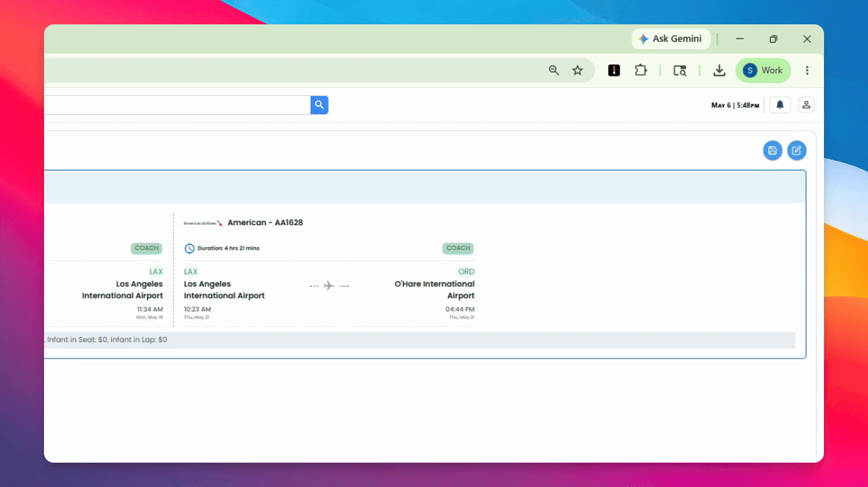Click the 04:44 PM arrival time

(x=460, y=309)
